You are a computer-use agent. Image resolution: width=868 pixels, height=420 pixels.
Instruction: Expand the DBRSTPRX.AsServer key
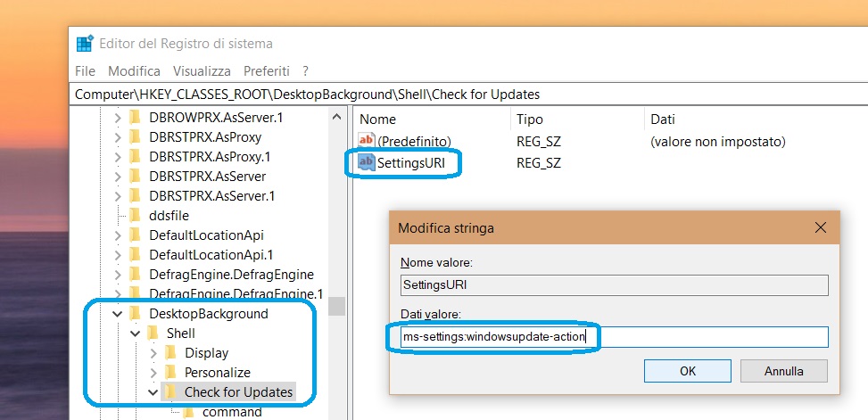coord(118,177)
